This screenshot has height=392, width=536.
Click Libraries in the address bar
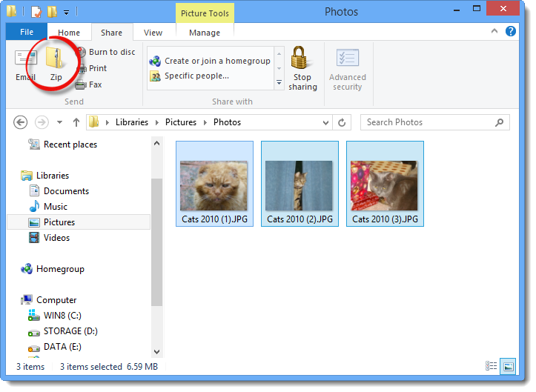[132, 122]
